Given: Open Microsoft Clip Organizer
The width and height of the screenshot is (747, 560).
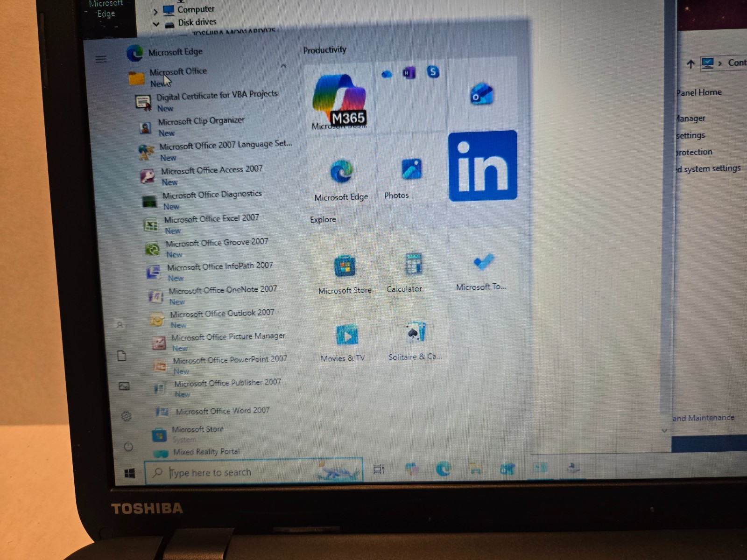Looking at the screenshot, I should tap(191, 126).
